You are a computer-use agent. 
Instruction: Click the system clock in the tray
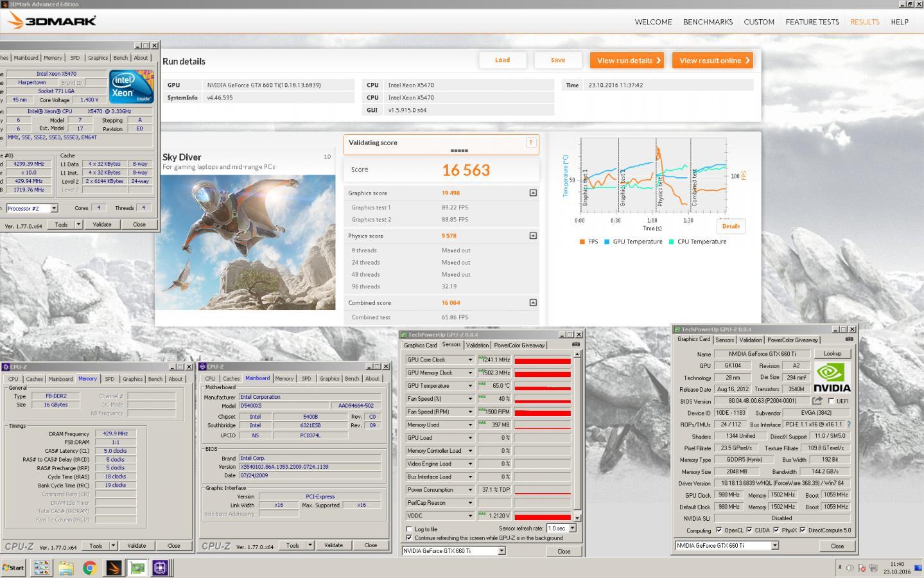click(x=897, y=568)
